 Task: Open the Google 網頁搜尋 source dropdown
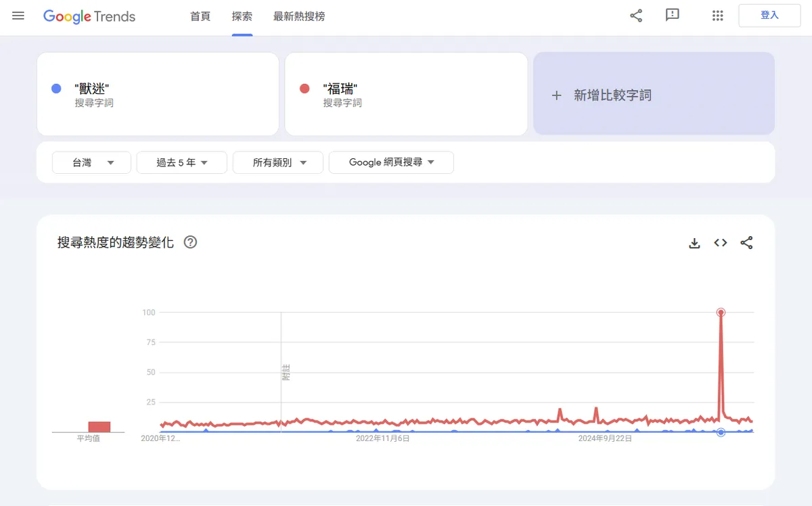point(391,162)
